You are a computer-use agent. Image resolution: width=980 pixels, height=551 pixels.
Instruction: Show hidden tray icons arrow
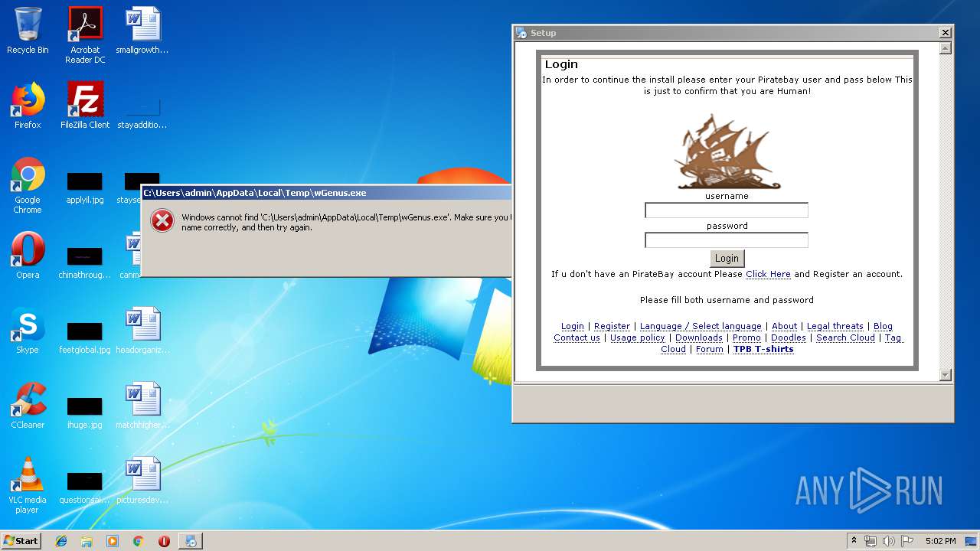(x=854, y=541)
